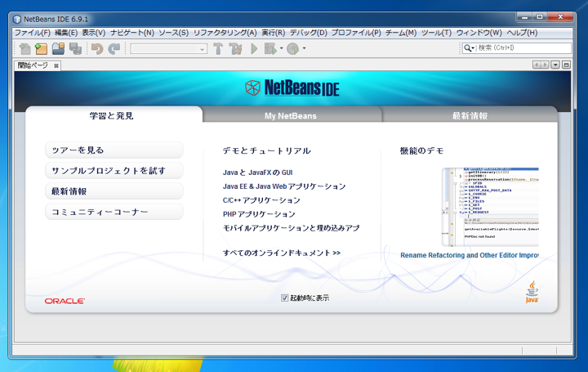Screen dimensions: 588x372
Task: Click in the 検索 (Ctrl+I) search field
Action: [523, 48]
